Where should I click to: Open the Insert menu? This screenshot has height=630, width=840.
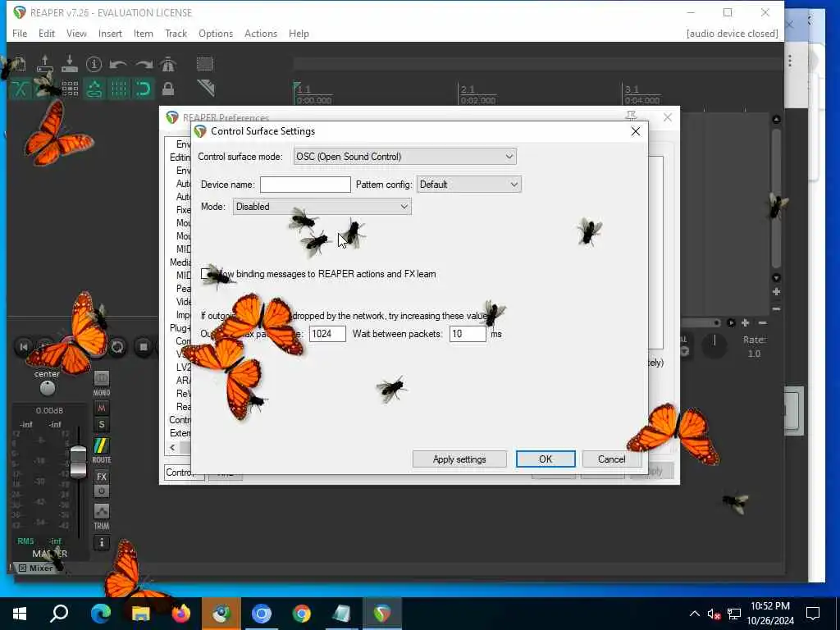[x=110, y=33]
